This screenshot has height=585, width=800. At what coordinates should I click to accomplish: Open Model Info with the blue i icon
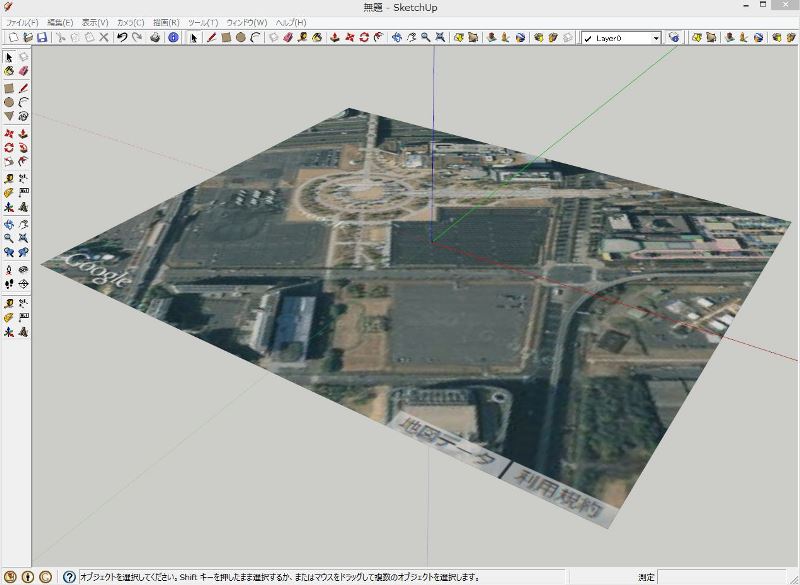(x=173, y=38)
